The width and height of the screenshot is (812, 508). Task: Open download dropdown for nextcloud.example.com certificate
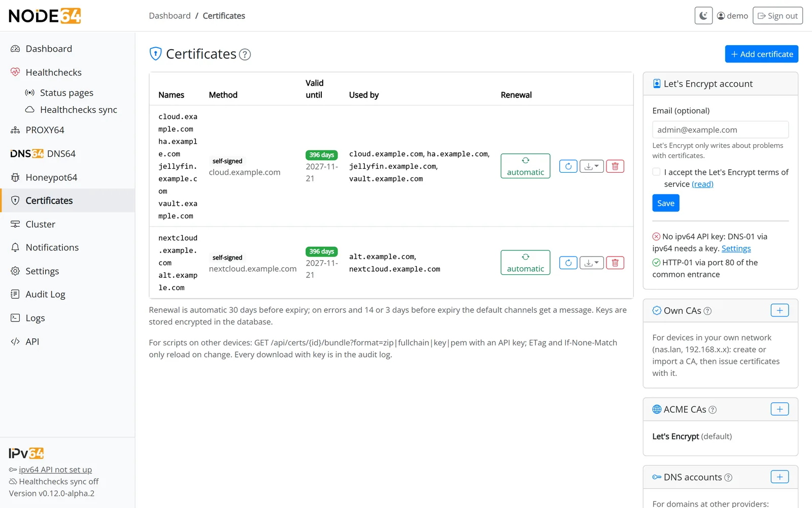[x=592, y=263]
